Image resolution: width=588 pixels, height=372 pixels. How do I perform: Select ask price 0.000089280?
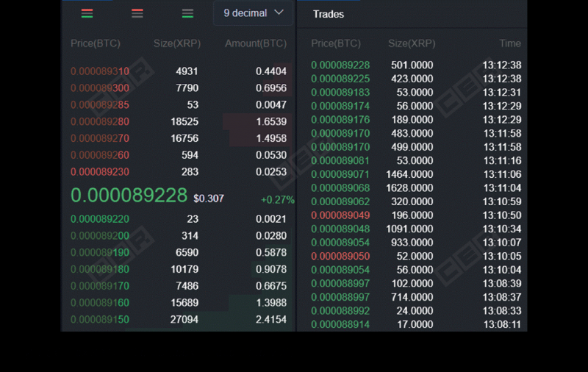point(100,122)
